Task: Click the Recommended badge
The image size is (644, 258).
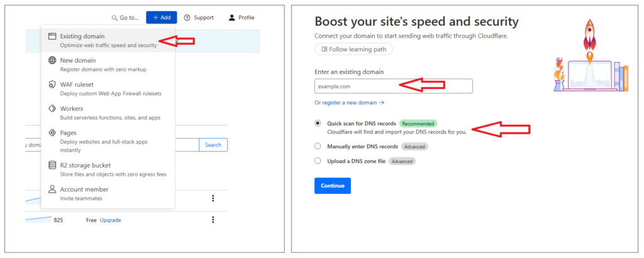Action: pyautogui.click(x=418, y=124)
